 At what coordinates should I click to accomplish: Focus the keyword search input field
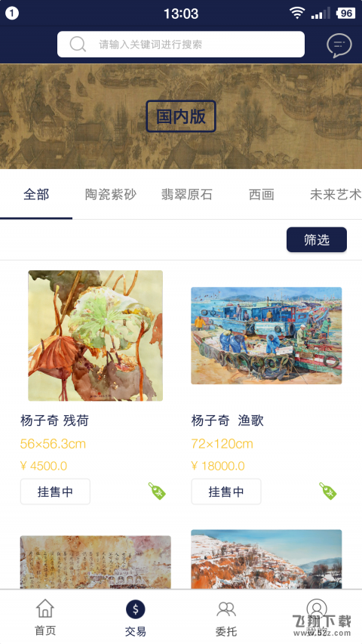pyautogui.click(x=181, y=45)
